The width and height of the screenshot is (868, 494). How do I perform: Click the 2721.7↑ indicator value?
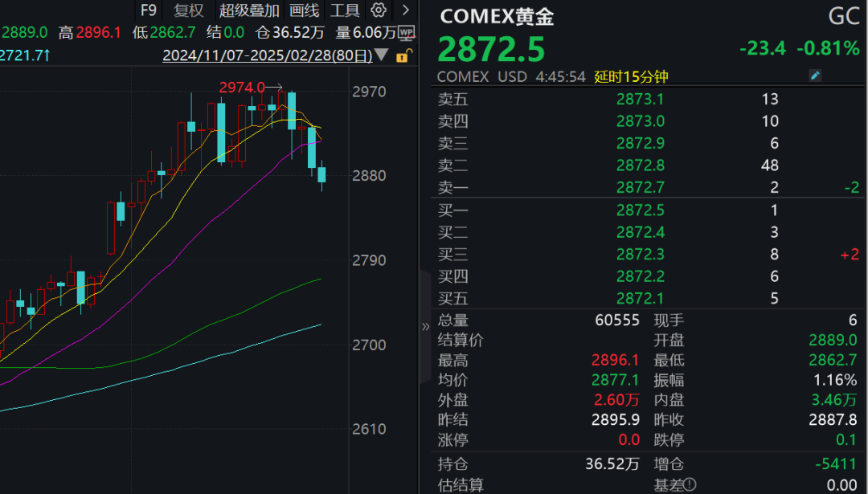[25, 55]
